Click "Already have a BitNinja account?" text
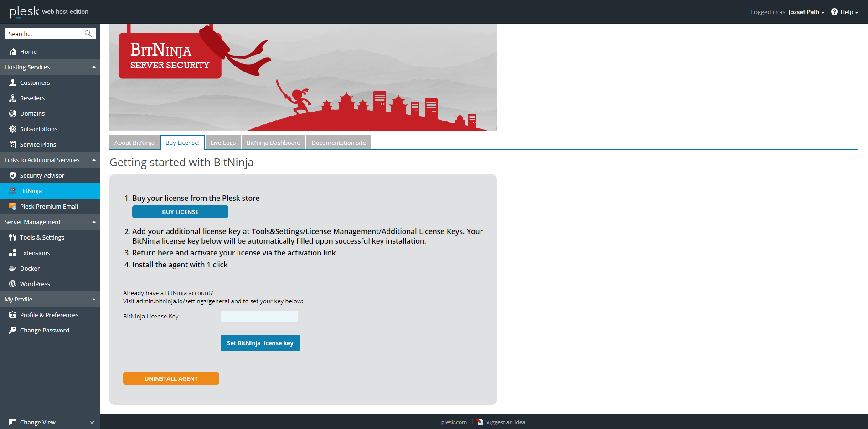 168,293
